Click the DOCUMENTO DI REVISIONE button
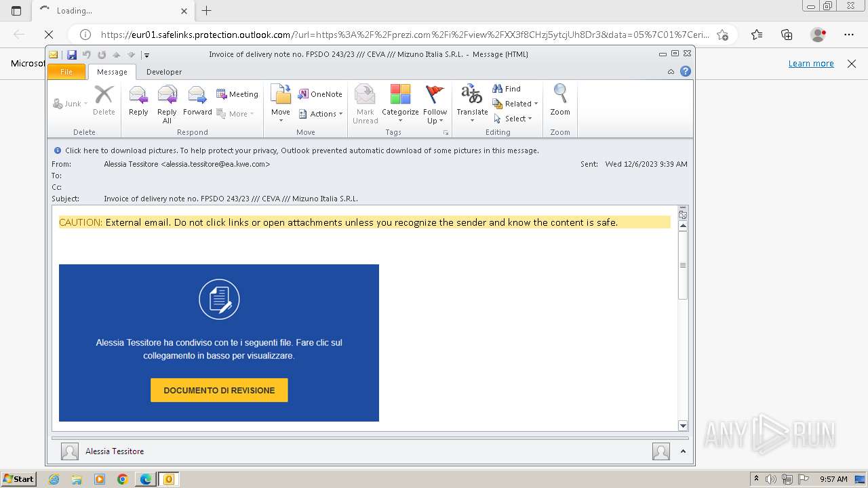The width and height of the screenshot is (868, 488). pos(219,390)
